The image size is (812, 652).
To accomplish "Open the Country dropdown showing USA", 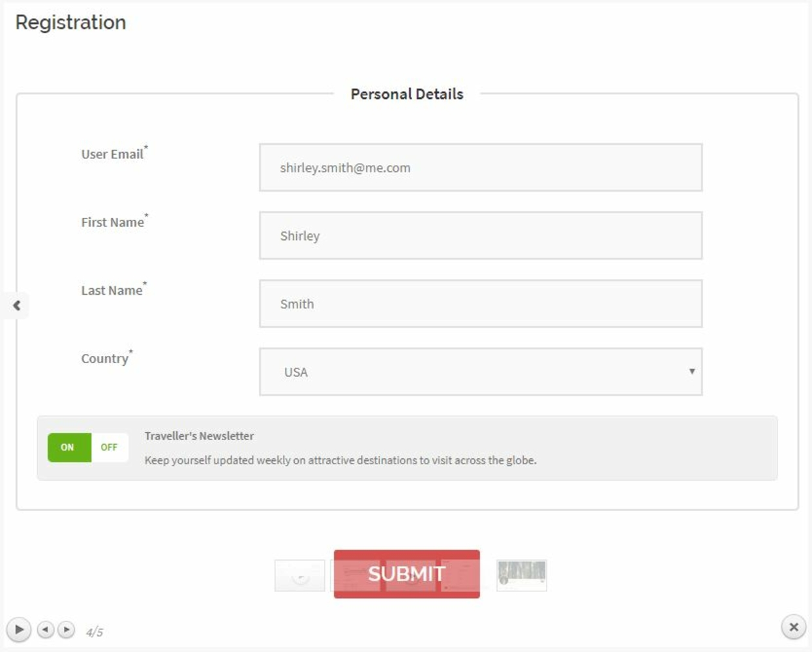I will point(481,372).
